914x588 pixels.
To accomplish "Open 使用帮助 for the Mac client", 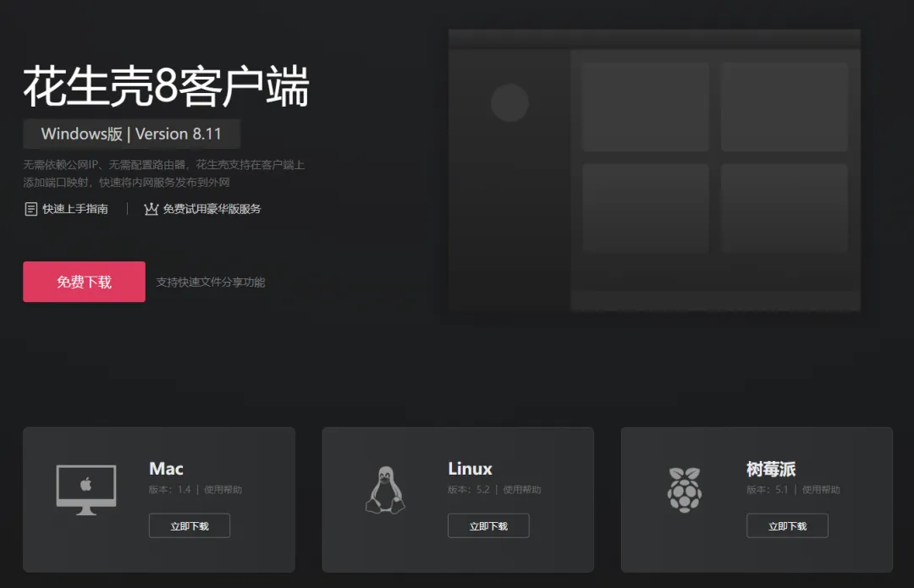I will [223, 490].
